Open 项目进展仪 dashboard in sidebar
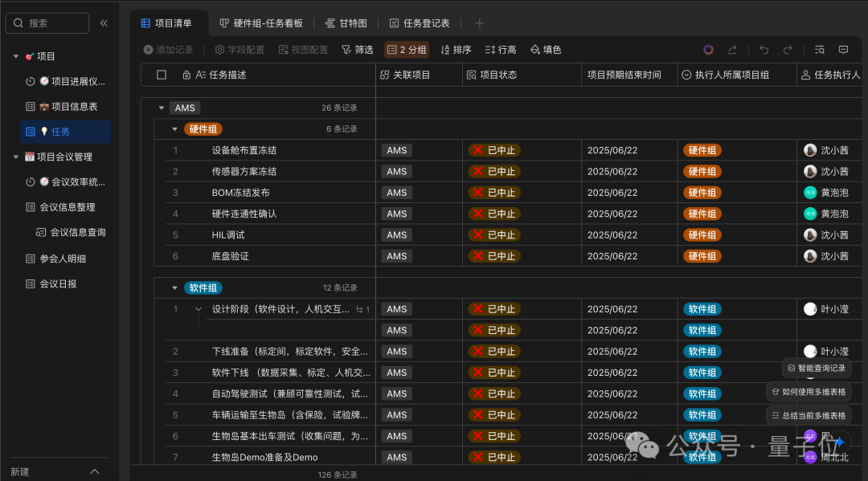 [x=65, y=81]
